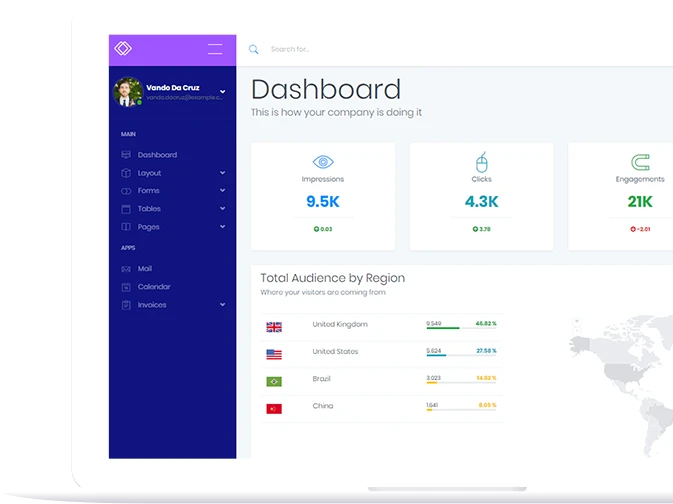Click the United States blue progress bar

tap(436, 355)
